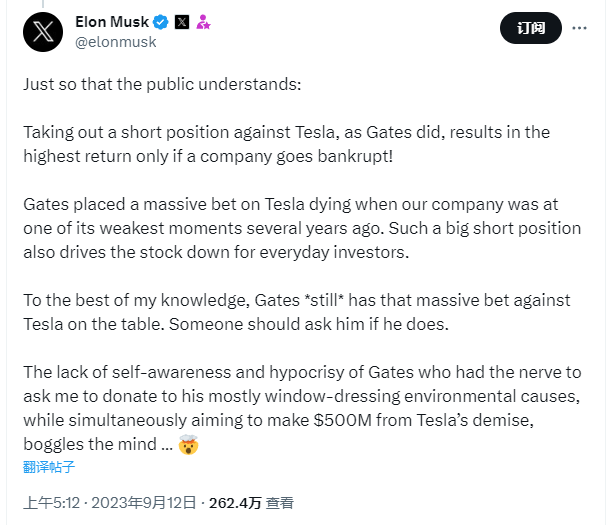Click paragraph beginning "Gates placed a massive bet"

(302, 228)
